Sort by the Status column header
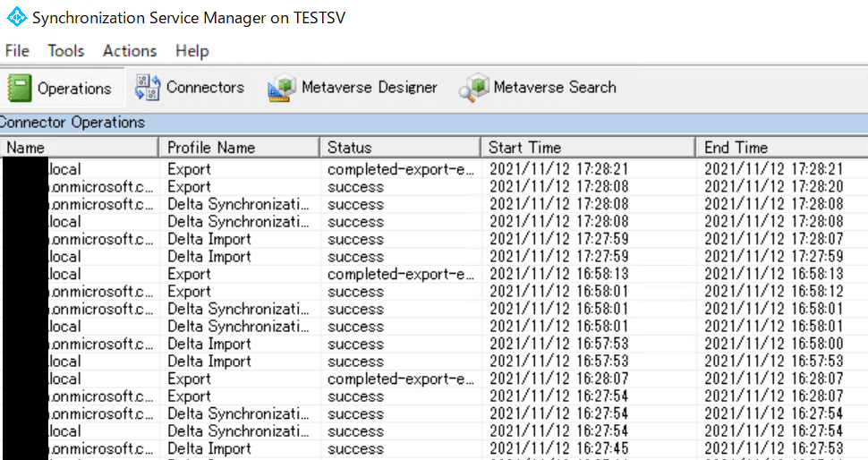The width and height of the screenshot is (868, 460). click(x=400, y=148)
